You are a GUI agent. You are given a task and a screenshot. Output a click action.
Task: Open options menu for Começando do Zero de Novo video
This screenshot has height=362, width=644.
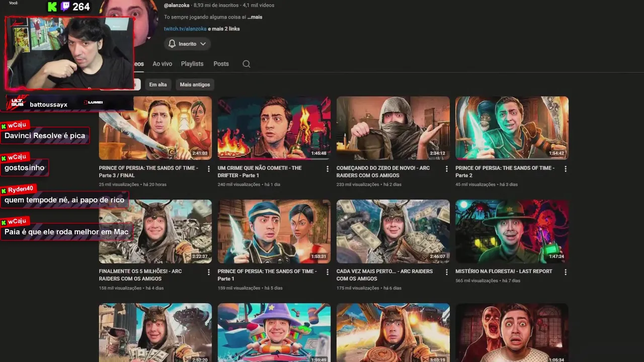coord(446,169)
